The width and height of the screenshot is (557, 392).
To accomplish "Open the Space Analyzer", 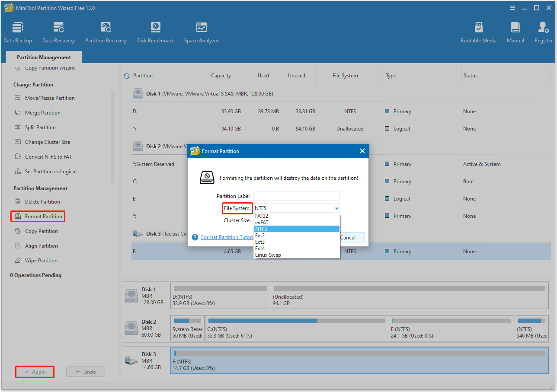I will (x=201, y=30).
